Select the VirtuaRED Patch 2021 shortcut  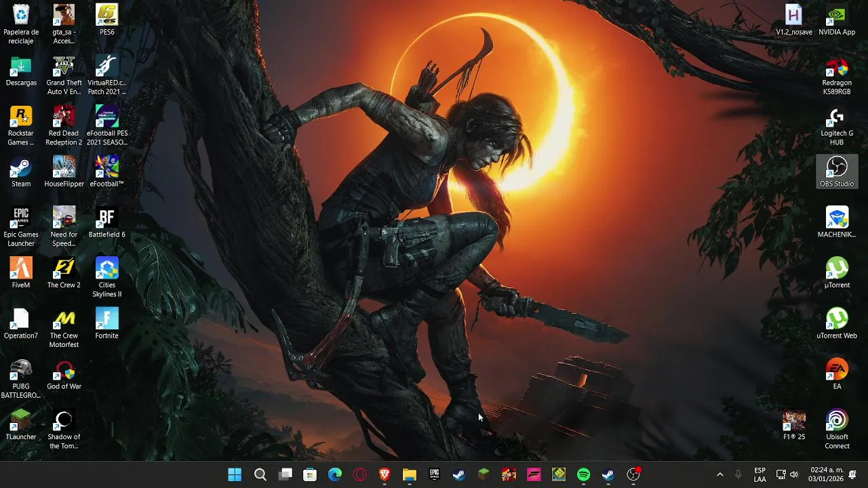[107, 75]
